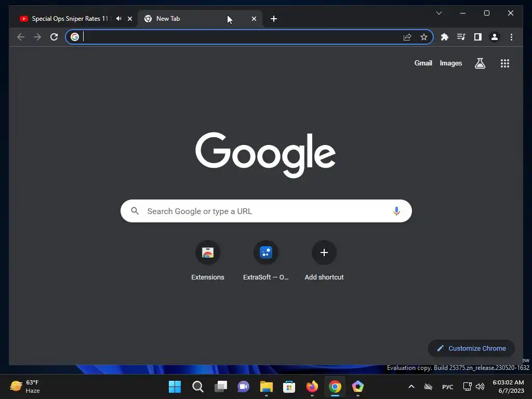Select the New Tab tab
532x399 pixels.
point(199,19)
